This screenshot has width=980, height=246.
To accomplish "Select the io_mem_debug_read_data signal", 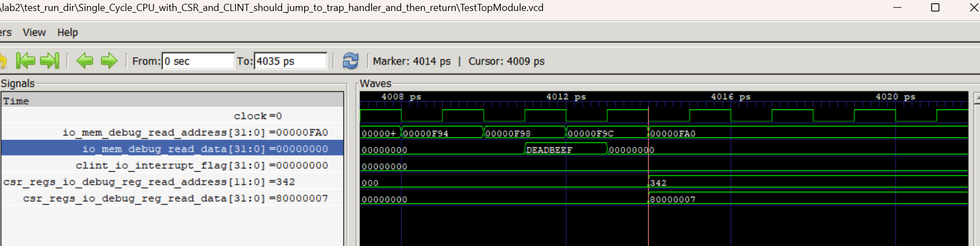I will click(205, 149).
